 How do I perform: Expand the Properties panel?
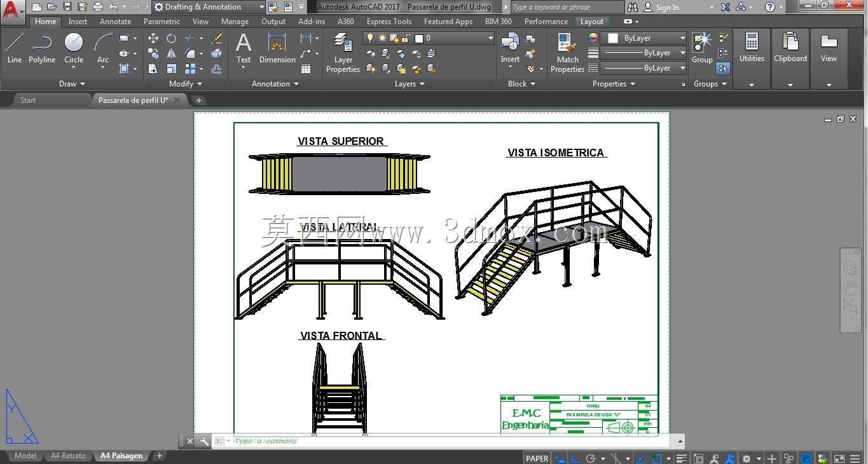[x=614, y=83]
